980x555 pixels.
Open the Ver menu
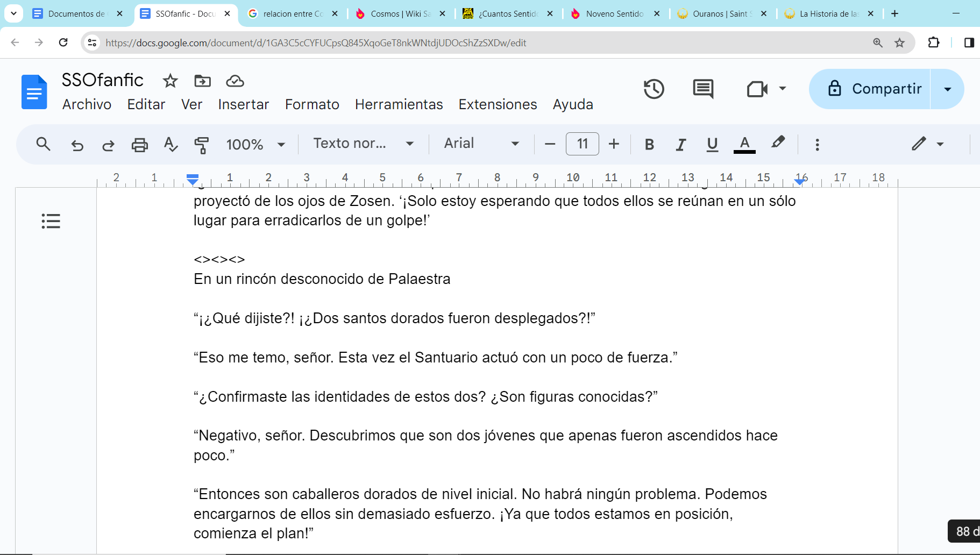click(x=191, y=104)
